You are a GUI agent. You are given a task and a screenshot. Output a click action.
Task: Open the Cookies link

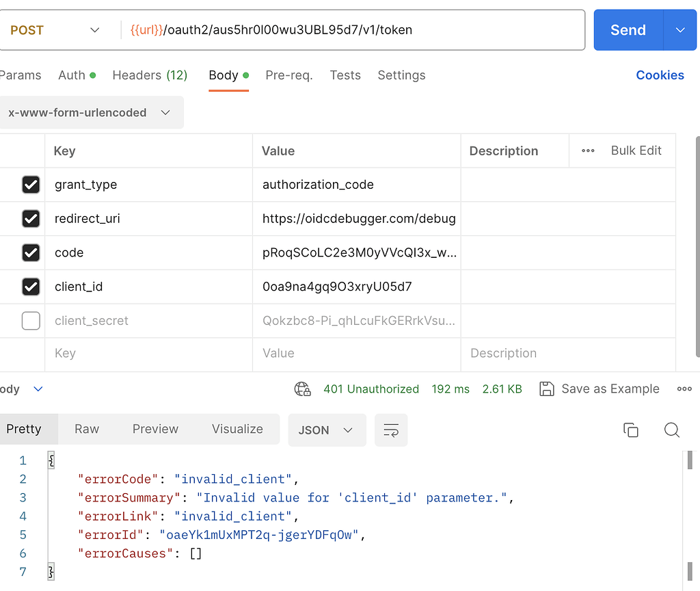(660, 75)
